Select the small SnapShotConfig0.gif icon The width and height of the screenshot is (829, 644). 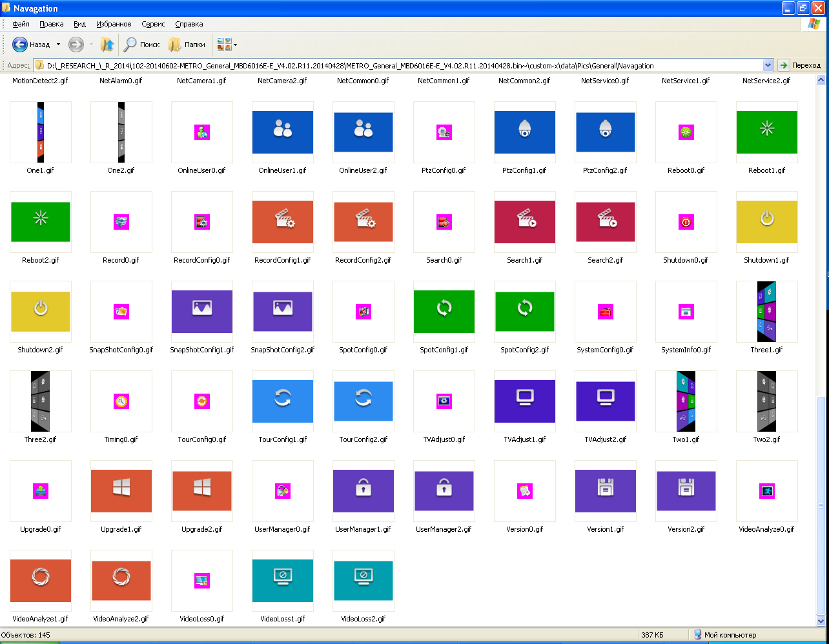tap(121, 312)
